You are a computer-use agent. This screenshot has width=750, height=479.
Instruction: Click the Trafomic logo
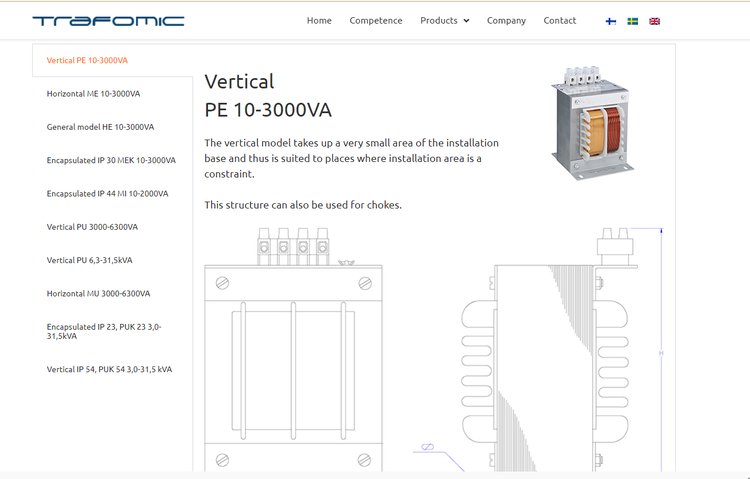click(x=108, y=20)
